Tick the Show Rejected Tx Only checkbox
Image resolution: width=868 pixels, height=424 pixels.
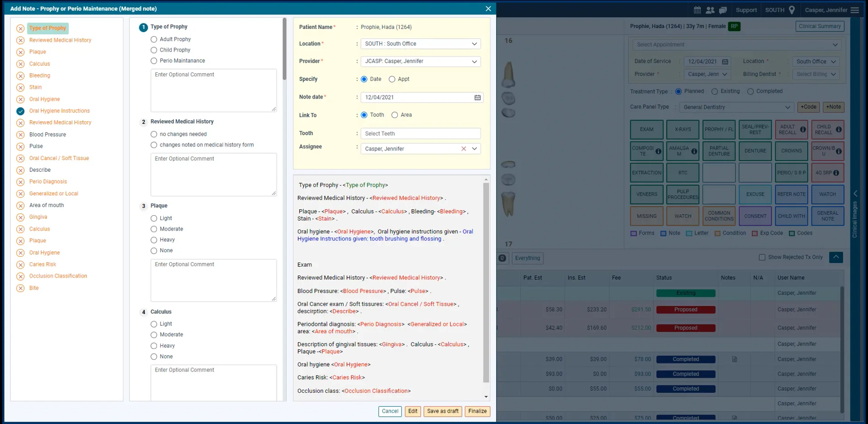click(762, 257)
